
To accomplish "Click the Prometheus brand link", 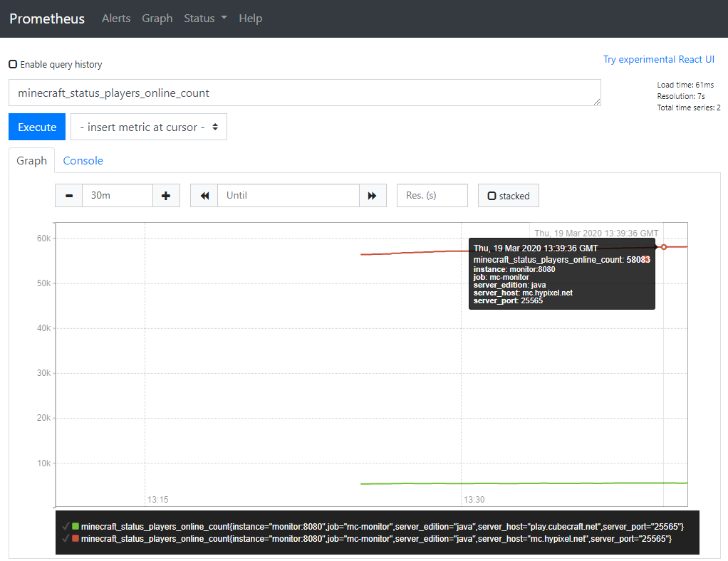I will tap(47, 18).
